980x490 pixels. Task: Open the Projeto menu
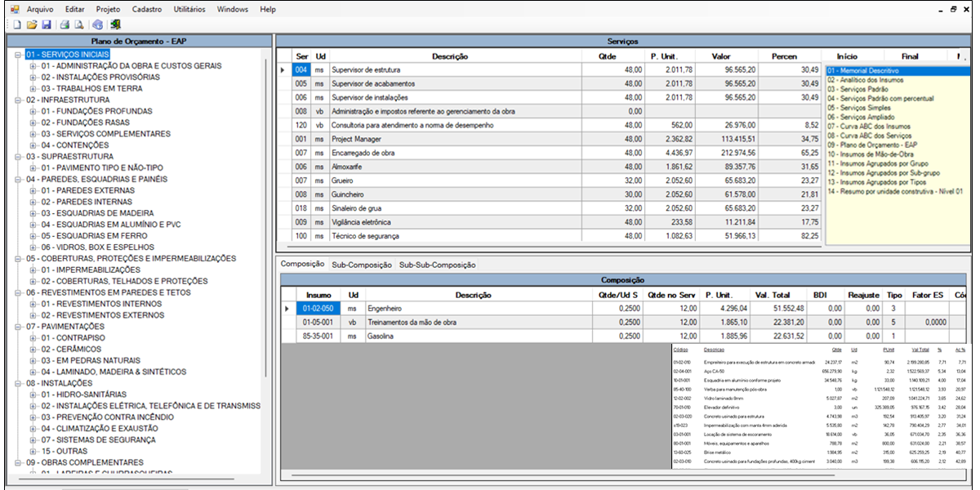coord(108,9)
